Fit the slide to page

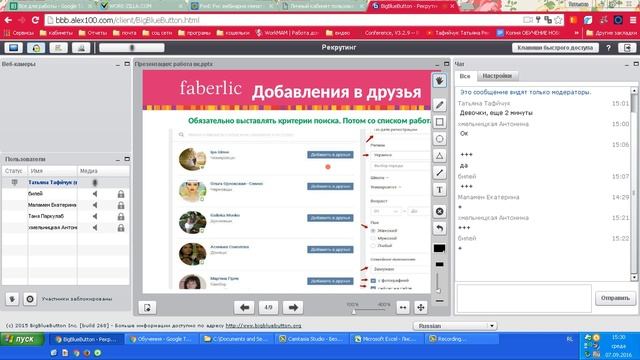(421, 307)
